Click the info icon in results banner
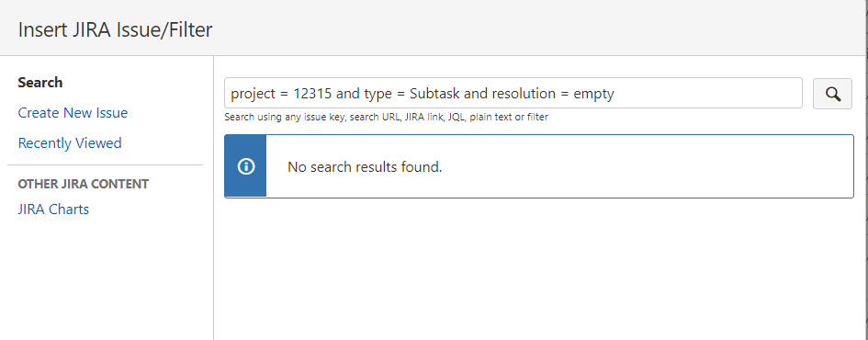This screenshot has width=868, height=340. click(x=246, y=166)
